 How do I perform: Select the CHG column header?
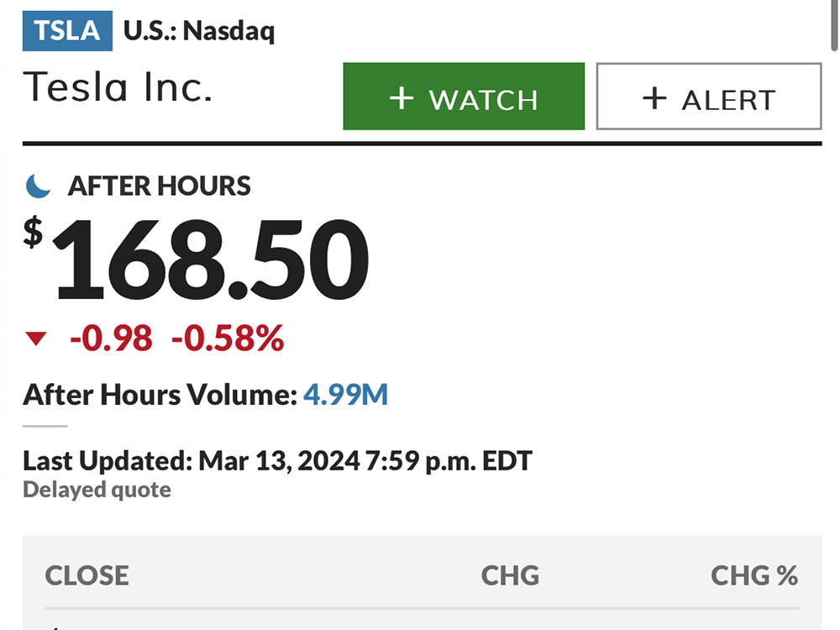510,575
